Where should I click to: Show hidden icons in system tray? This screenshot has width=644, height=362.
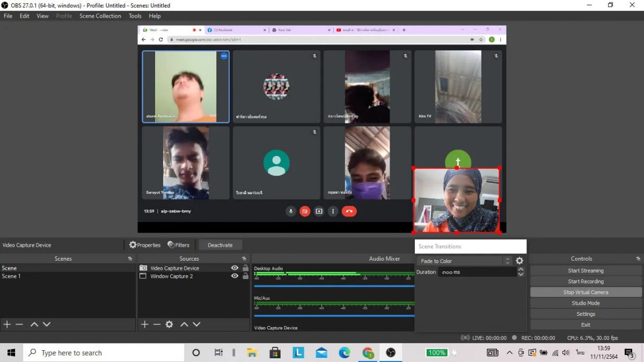(x=509, y=353)
